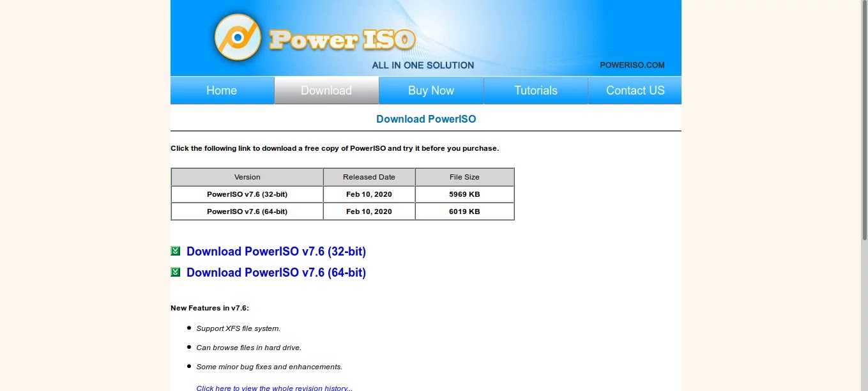The width and height of the screenshot is (868, 391).
Task: Click the File Size column header
Action: click(464, 177)
